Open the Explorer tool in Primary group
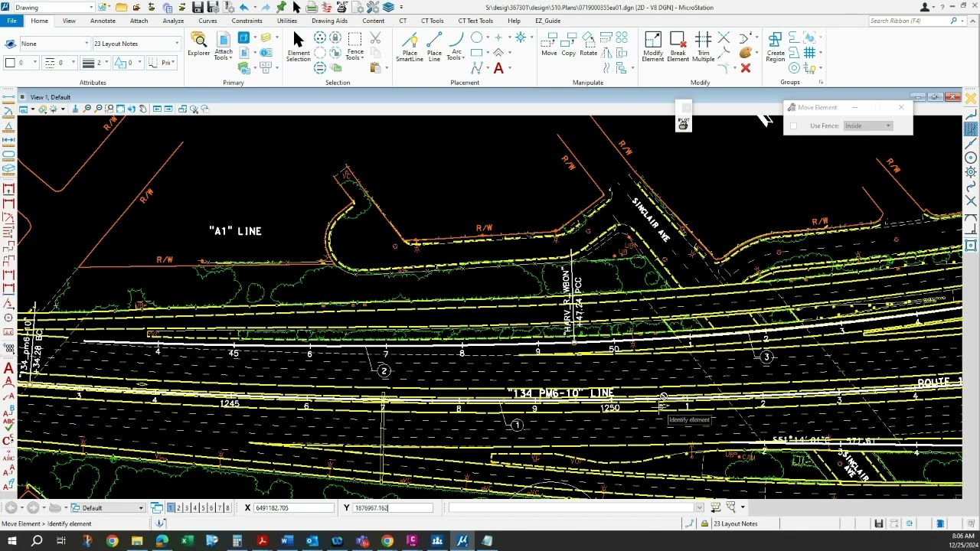Viewport: 980px width, 551px height. pyautogui.click(x=198, y=44)
